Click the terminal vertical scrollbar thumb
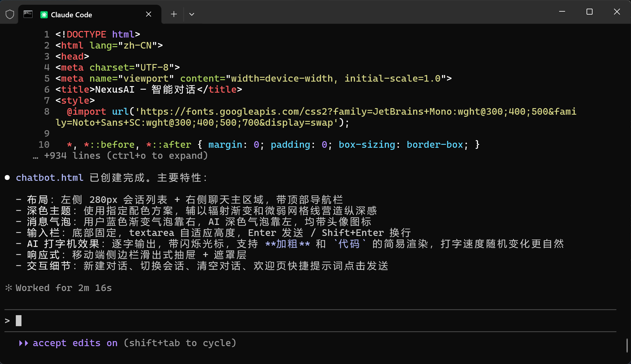 [x=627, y=346]
